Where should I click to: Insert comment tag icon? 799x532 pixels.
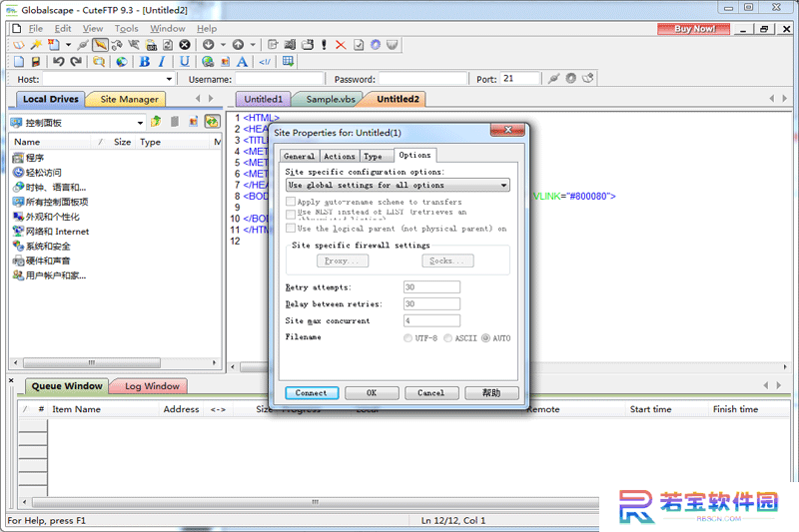[x=265, y=62]
